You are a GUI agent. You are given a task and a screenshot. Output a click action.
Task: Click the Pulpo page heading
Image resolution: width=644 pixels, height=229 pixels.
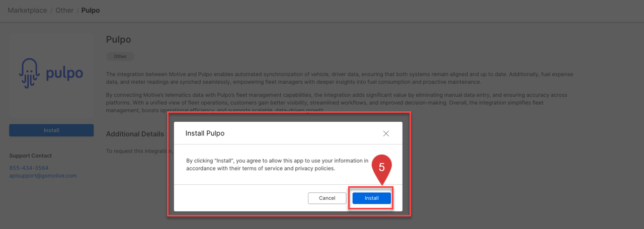point(118,39)
